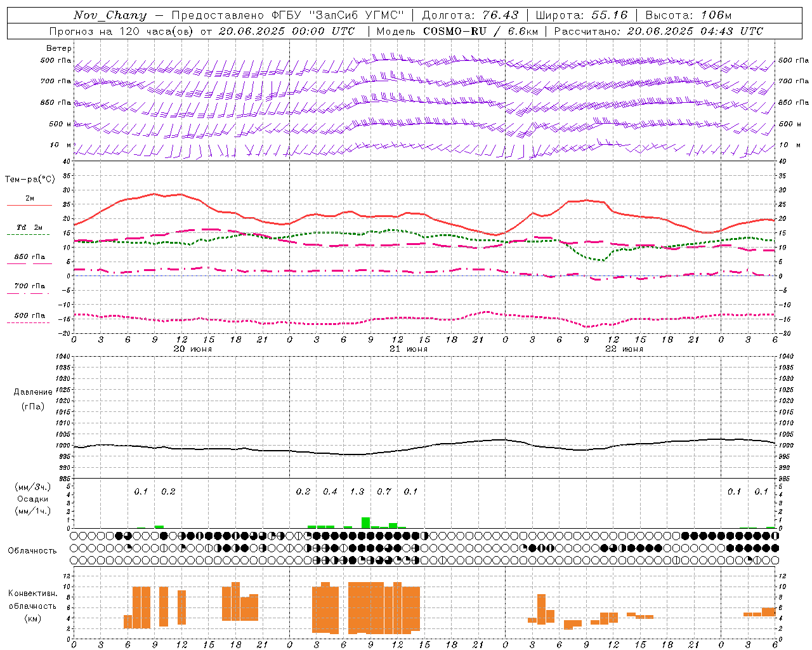Image resolution: width=812 pixels, height=650 pixels.
Task: Click the 0.7 precipitation amount value
Action: [x=384, y=491]
